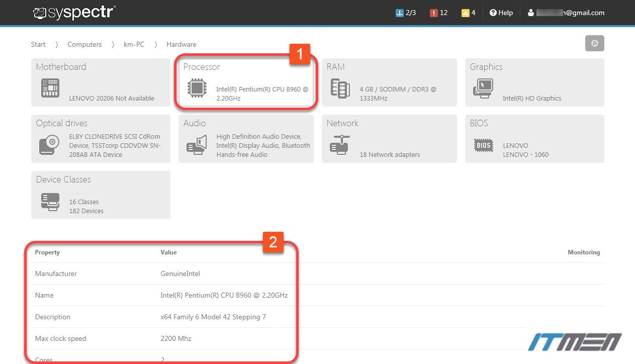Click the syspectr logo
Screen dimensions: 635x364
pyautogui.click(x=74, y=12)
